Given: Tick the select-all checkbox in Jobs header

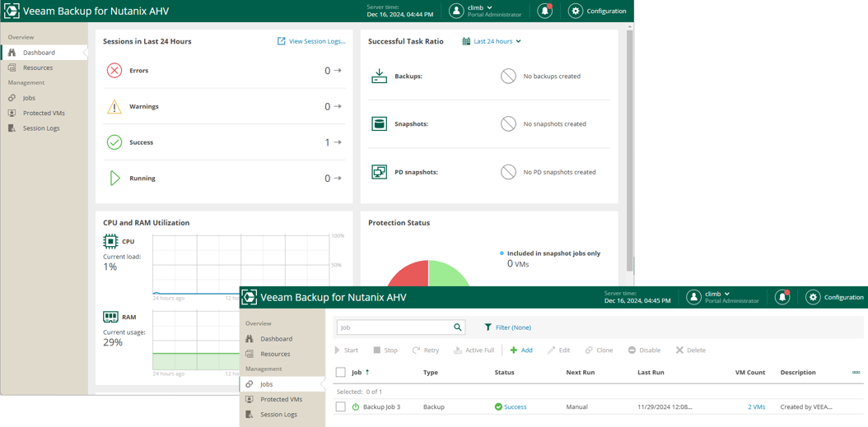Looking at the screenshot, I should click(x=340, y=372).
